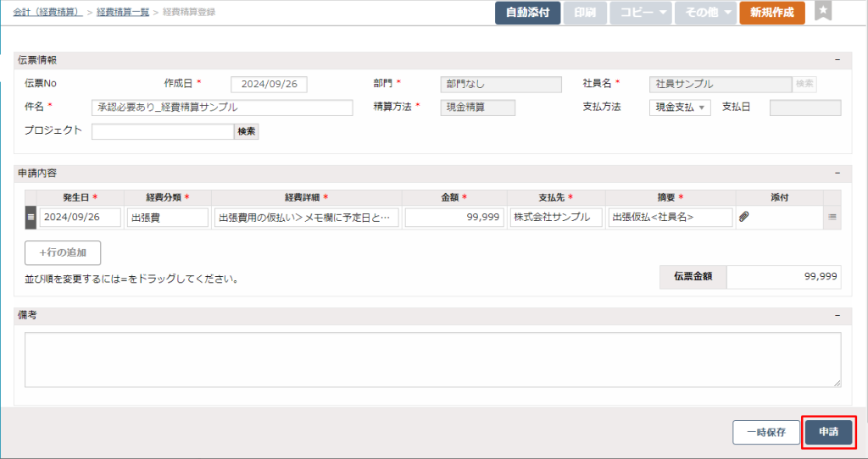Click the 経費精算登録 breadcrumb text

[189, 12]
